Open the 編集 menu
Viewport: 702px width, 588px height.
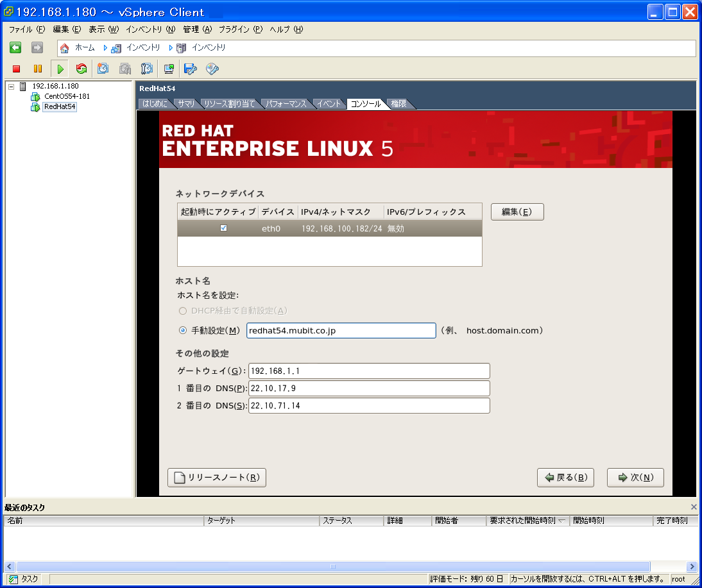(67, 29)
